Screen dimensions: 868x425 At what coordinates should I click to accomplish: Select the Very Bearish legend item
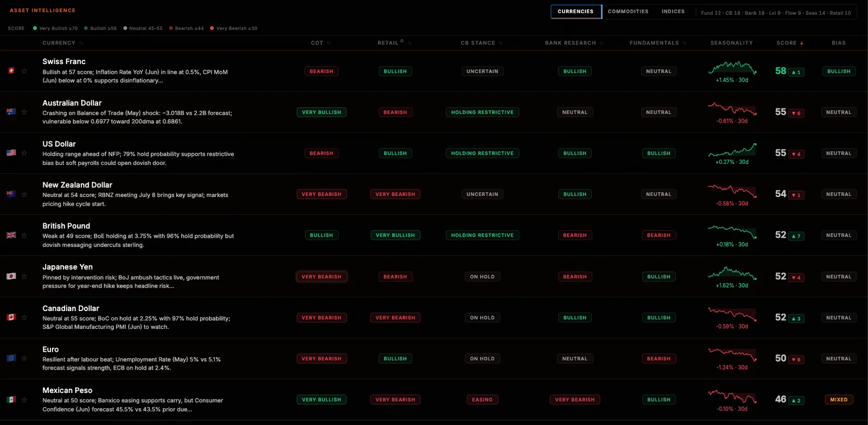click(x=234, y=28)
